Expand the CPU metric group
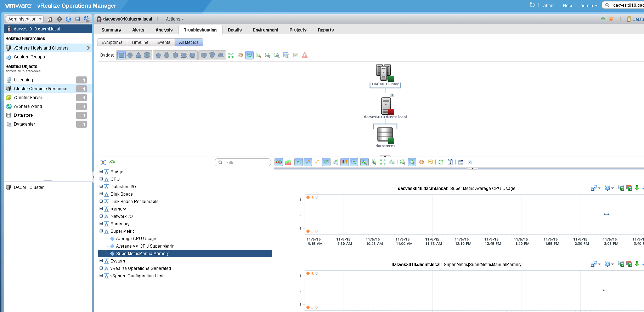 tap(101, 179)
